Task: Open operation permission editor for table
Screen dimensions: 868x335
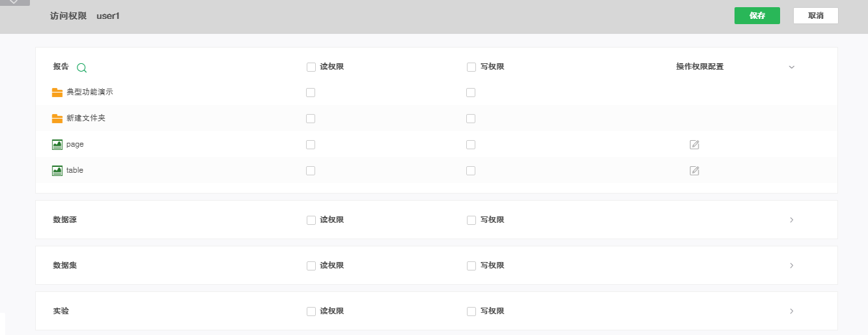Action: [694, 171]
